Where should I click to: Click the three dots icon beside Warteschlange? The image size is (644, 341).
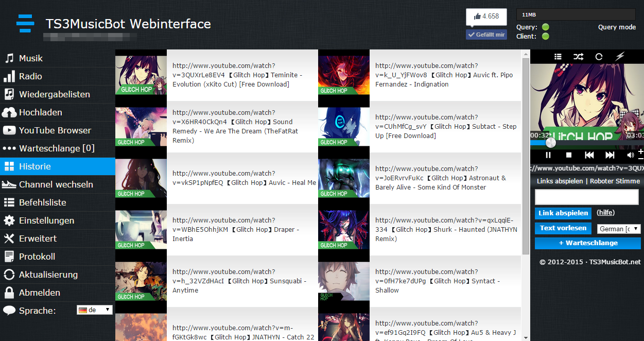coord(9,148)
